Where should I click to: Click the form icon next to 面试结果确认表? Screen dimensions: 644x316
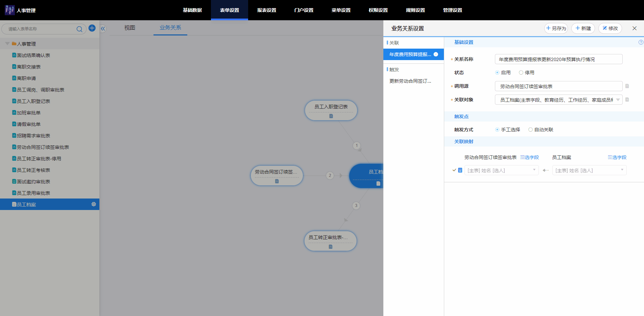coord(14,55)
